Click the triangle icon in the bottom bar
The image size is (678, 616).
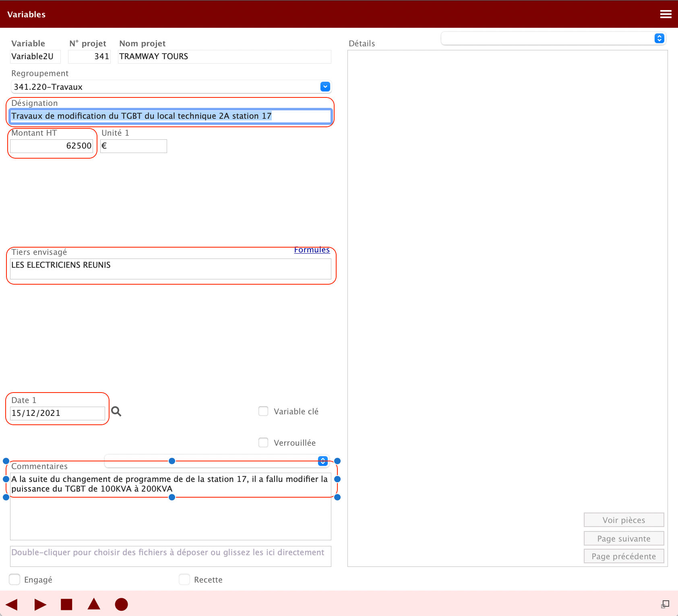(94, 604)
